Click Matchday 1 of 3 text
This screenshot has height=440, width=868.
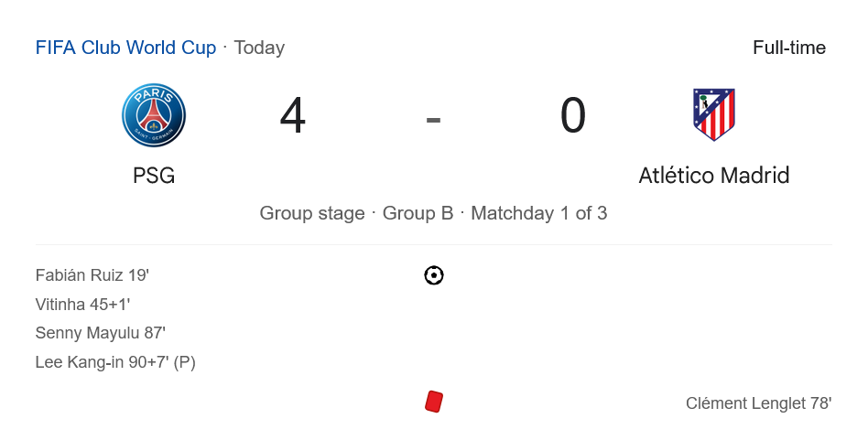(x=539, y=213)
